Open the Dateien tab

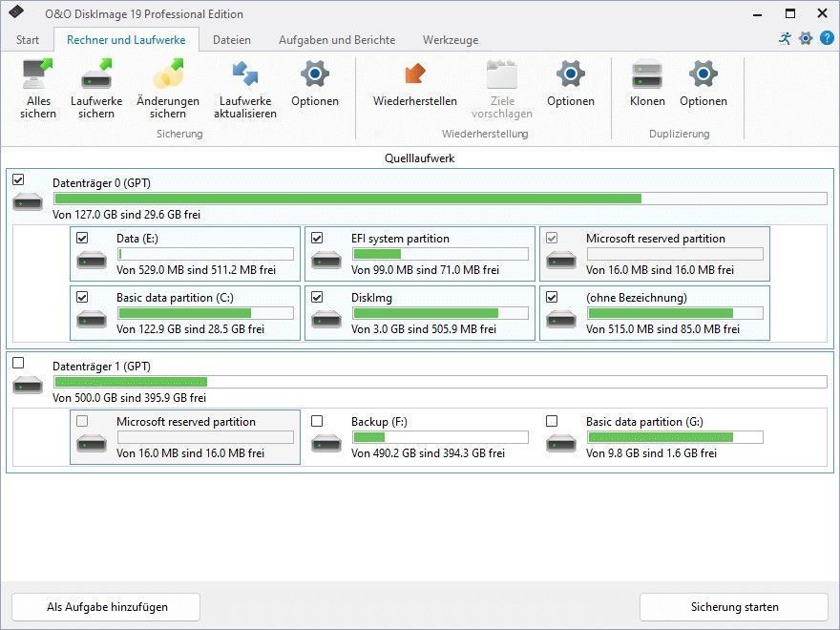(x=231, y=40)
